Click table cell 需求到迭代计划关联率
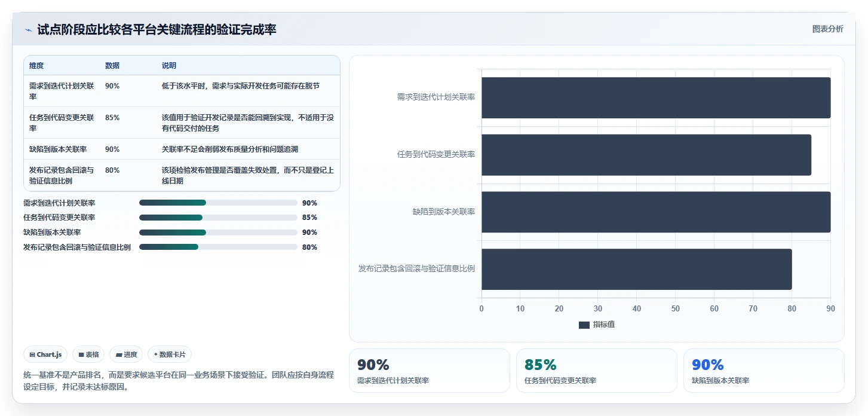The width and height of the screenshot is (868, 416). click(x=62, y=91)
